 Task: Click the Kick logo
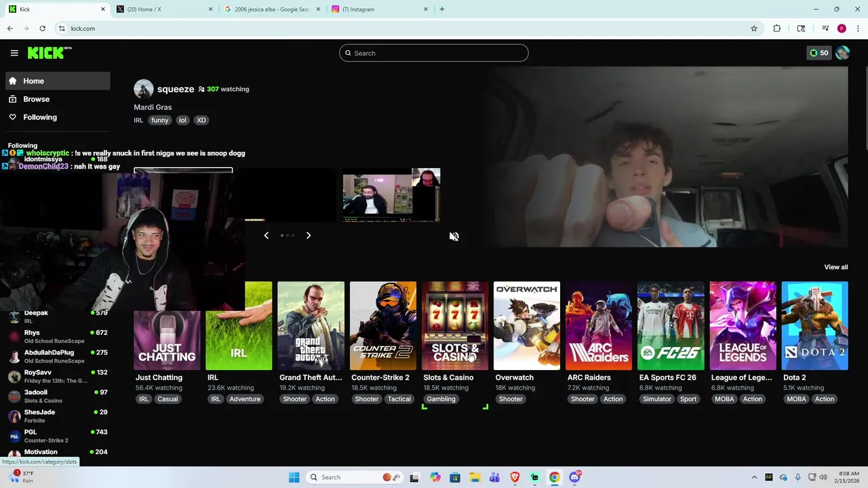(x=50, y=53)
